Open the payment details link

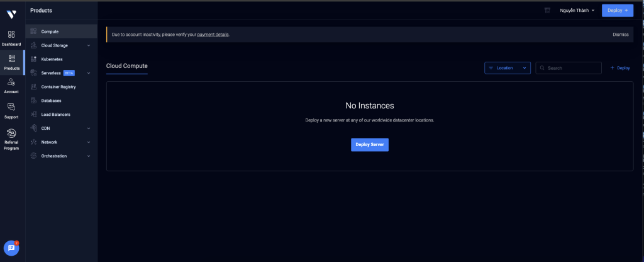pyautogui.click(x=213, y=35)
